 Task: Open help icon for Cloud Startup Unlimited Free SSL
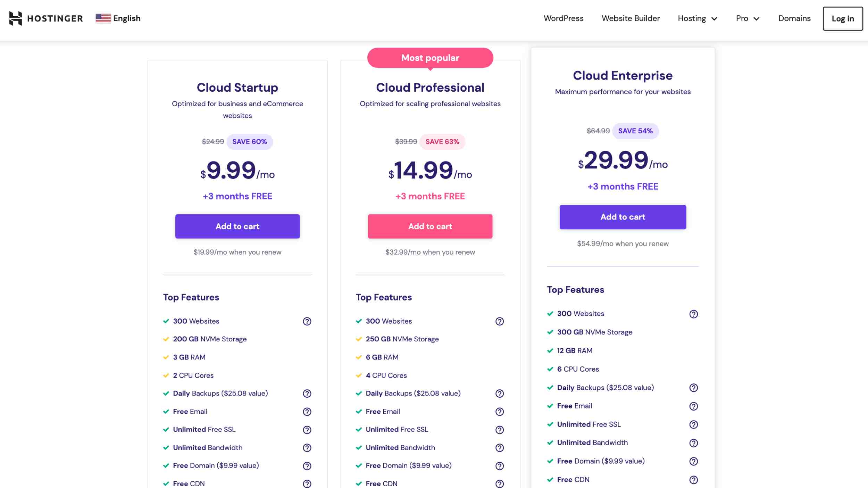307,430
